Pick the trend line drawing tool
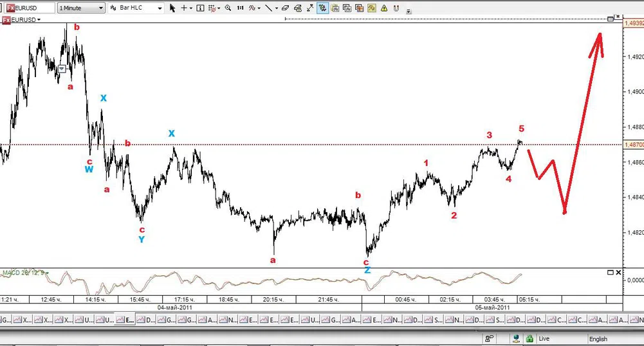644x346 pixels. [268, 8]
